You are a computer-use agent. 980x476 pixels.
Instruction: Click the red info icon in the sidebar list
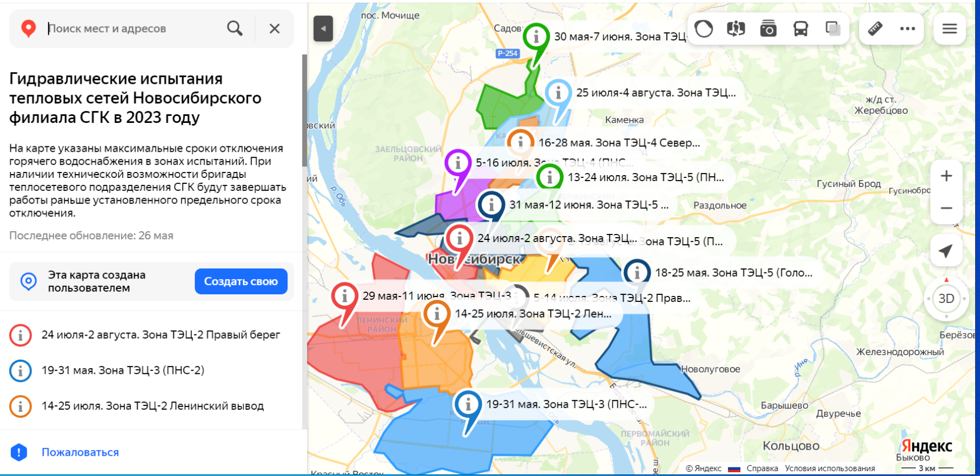pyautogui.click(x=20, y=335)
